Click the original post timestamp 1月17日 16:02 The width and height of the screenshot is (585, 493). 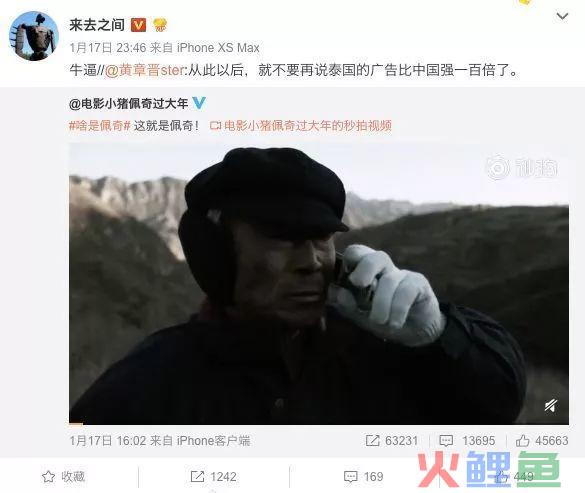(108, 441)
